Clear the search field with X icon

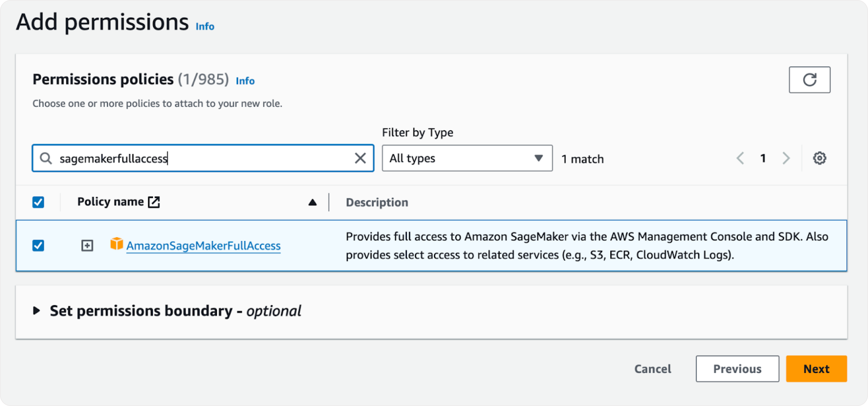click(360, 158)
